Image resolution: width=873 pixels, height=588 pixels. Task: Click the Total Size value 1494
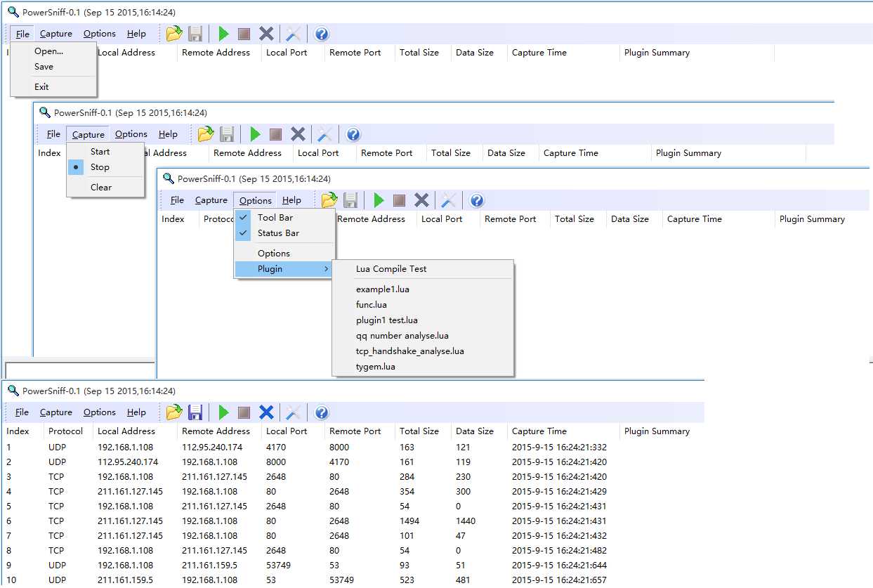pos(409,521)
